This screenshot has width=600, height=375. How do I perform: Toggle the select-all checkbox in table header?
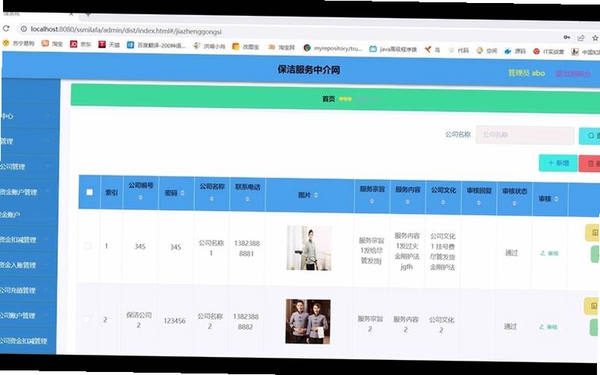coord(90,192)
